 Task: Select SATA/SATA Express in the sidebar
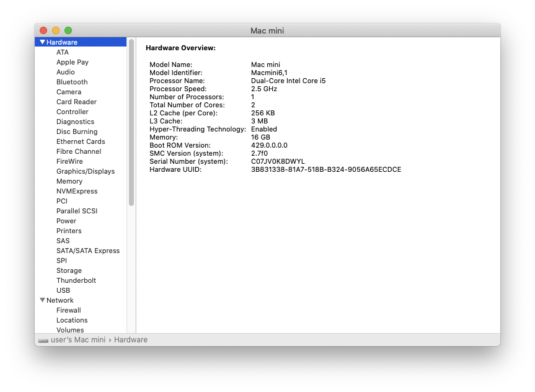click(x=88, y=251)
